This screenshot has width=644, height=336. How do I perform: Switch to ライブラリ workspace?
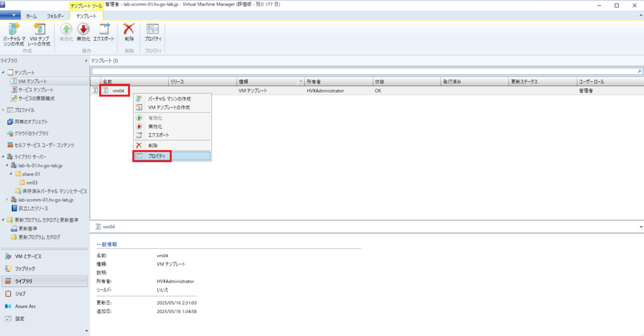tap(44, 281)
